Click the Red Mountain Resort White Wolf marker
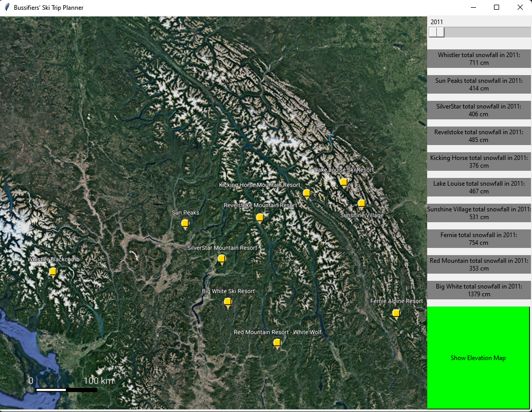The image size is (532, 412). click(277, 344)
